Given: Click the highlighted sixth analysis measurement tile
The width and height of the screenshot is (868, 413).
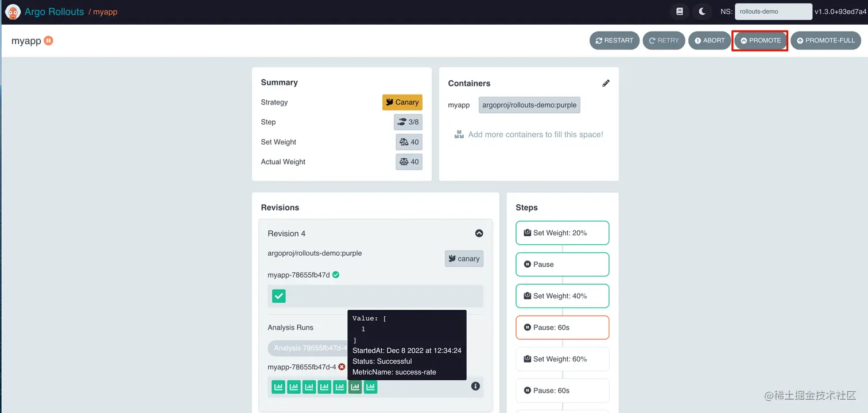Looking at the screenshot, I should 355,387.
